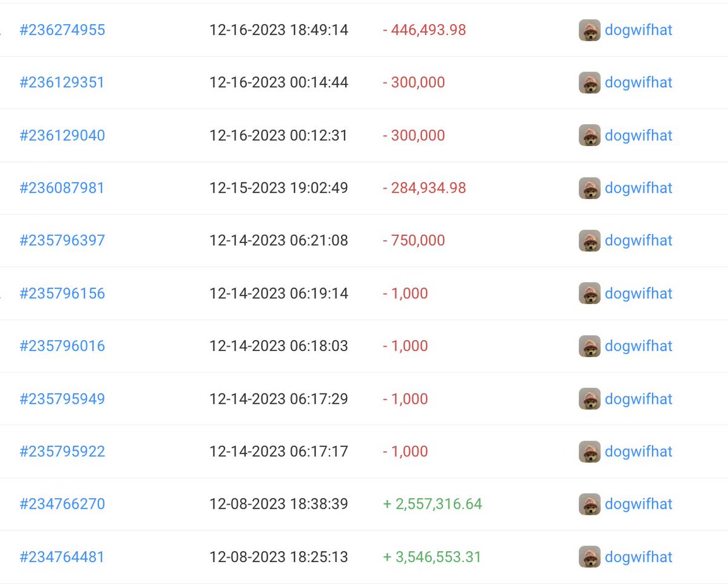This screenshot has height=585, width=728.
Task: Open dogwifhat token link for 18:25:13 row
Action: coord(639,557)
